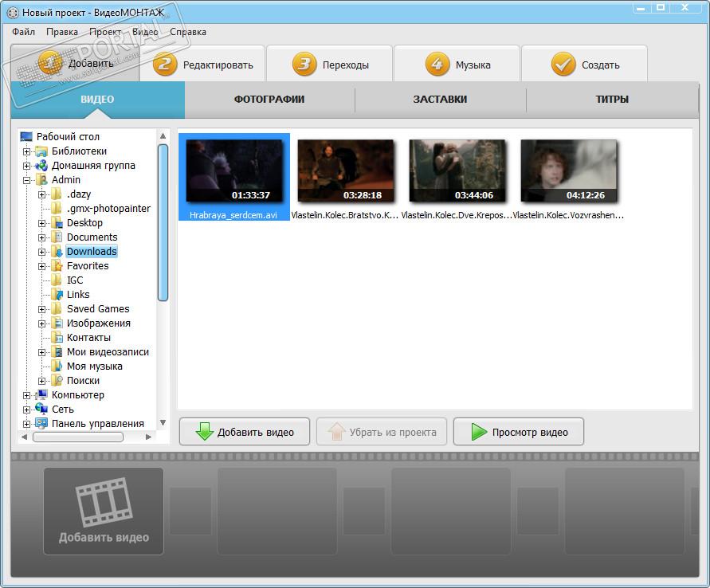Click the Admin user folder icon
Screen dimensions: 710x588
[x=41, y=180]
